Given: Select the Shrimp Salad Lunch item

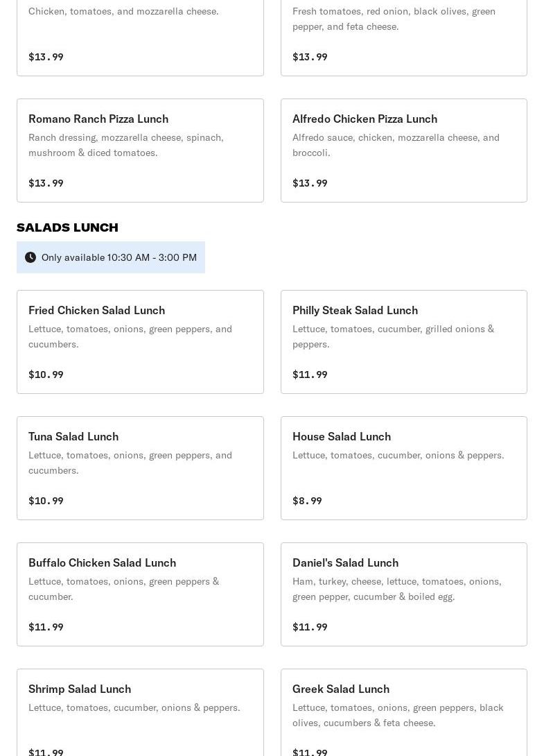Looking at the screenshot, I should coord(140,714).
